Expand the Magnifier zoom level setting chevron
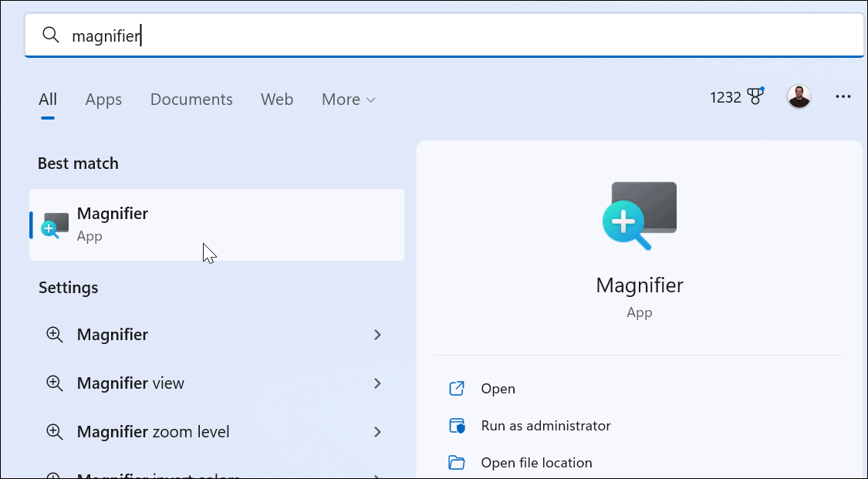The width and height of the screenshot is (868, 479). pos(377,432)
